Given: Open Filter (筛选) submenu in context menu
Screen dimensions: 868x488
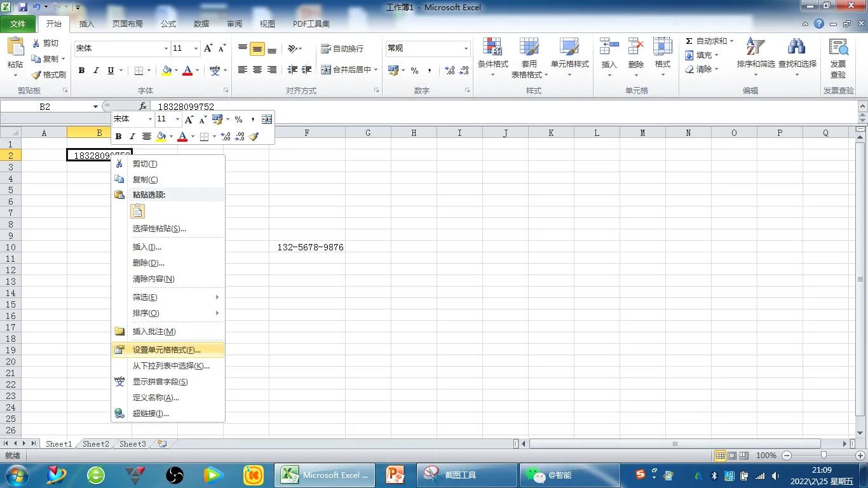Looking at the screenshot, I should tap(168, 297).
